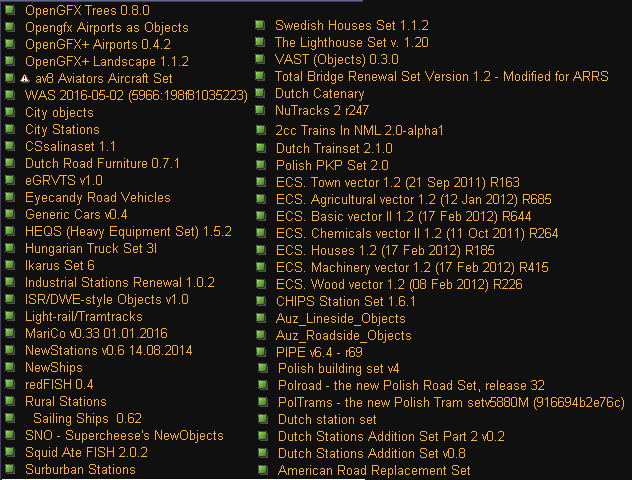Image resolution: width=632 pixels, height=480 pixels.
Task: Click green square beside Polish PKP Set 2.0
Action: (x=261, y=165)
